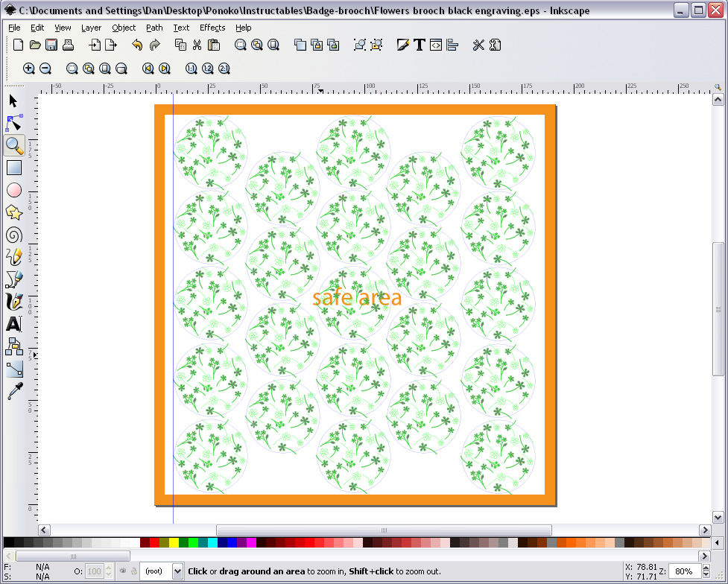Toggle layer lock icon in status bar

[133, 571]
